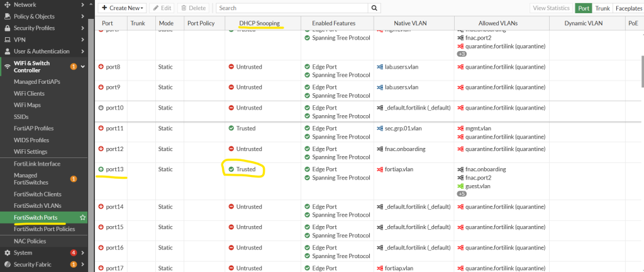Viewport: 644px width, 272px height.
Task: Sort by Native VLAN column header
Action: coord(410,23)
